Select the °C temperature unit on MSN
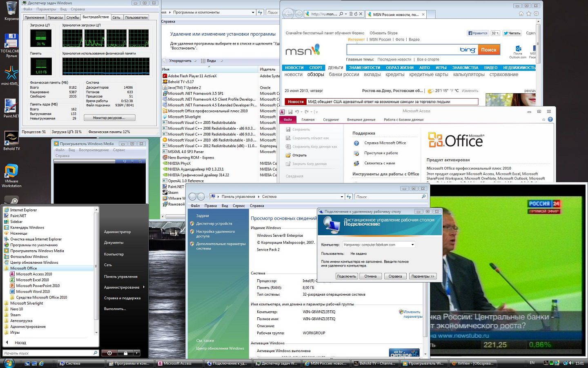This screenshot has width=588, height=368. point(457,91)
